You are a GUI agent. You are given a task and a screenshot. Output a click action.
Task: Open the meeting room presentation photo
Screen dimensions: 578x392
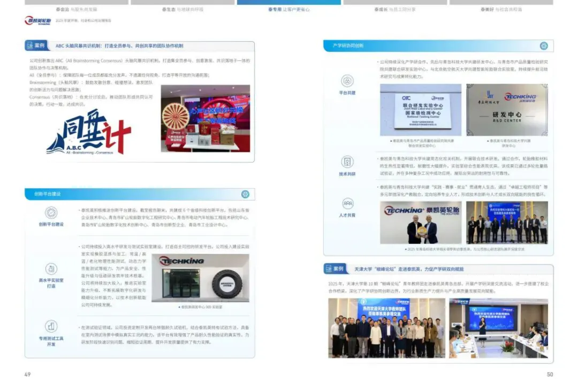click(x=498, y=328)
